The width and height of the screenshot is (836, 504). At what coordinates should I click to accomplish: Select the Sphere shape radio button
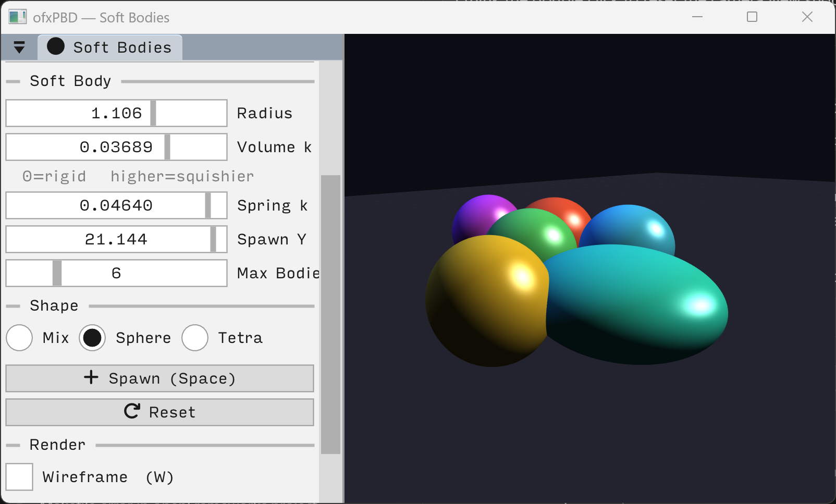92,338
